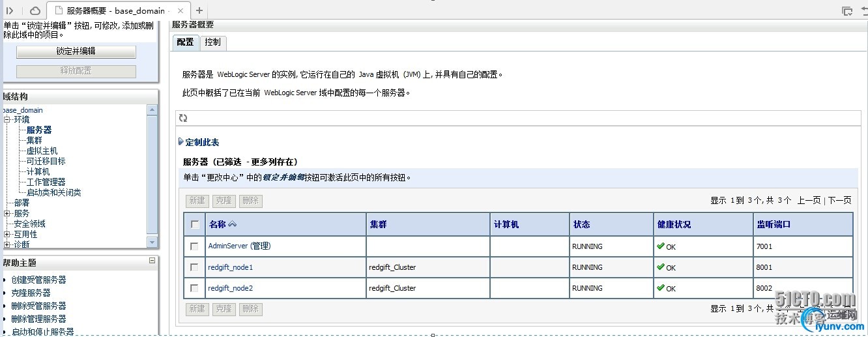This screenshot has height=337, width=868.
Task: Collapse the 环境 tree node
Action: pos(7,119)
